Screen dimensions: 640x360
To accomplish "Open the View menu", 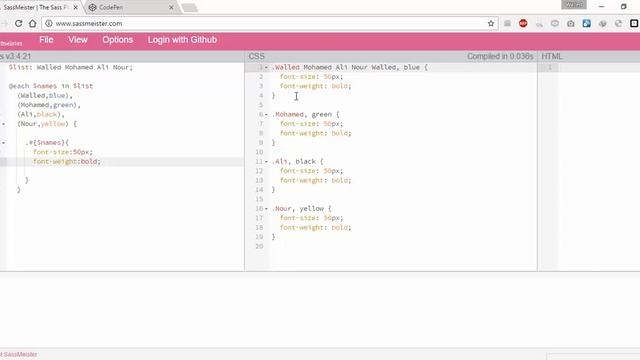I will coord(78,40).
